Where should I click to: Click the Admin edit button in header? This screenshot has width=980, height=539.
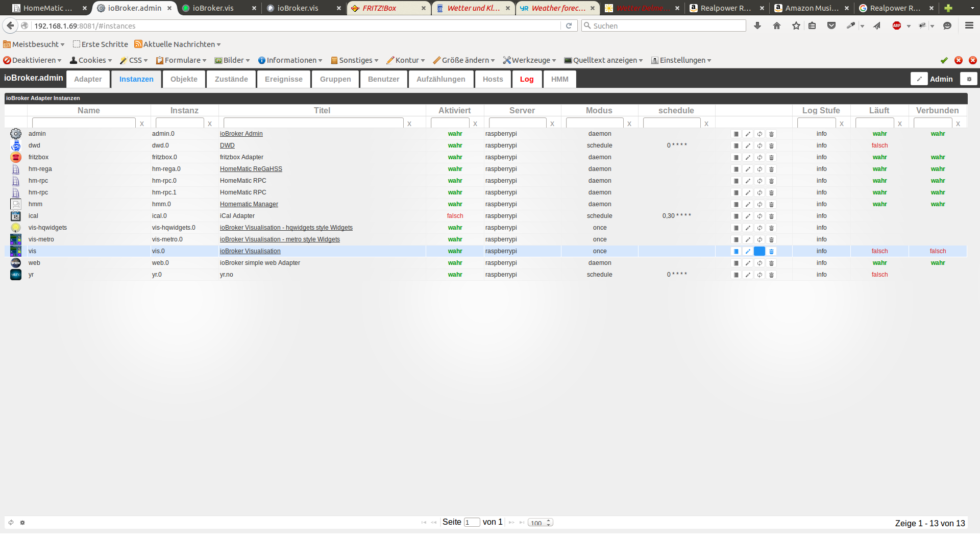(x=919, y=79)
